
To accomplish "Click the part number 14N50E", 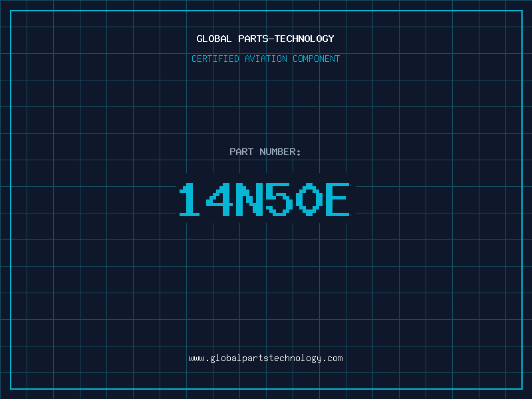I will pyautogui.click(x=264, y=199).
